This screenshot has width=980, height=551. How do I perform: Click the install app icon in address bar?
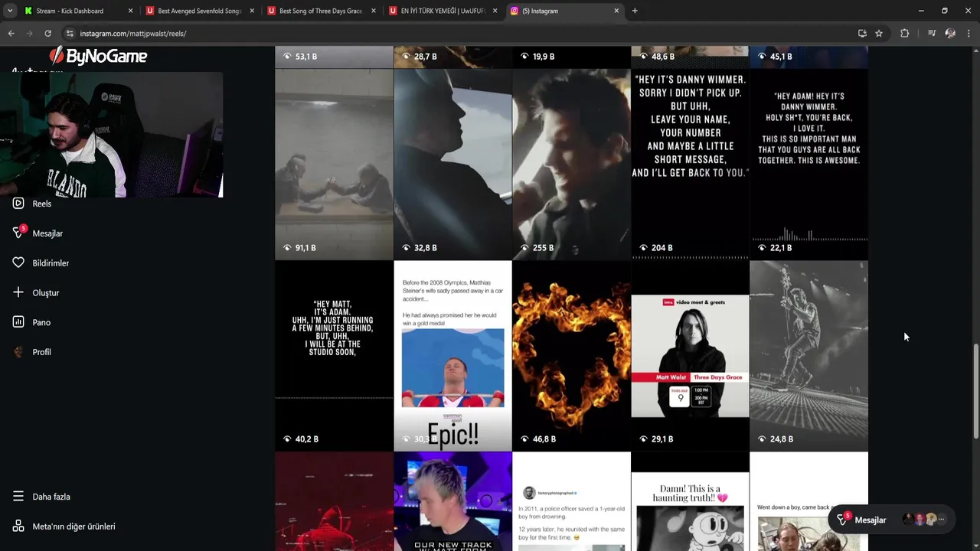pyautogui.click(x=862, y=34)
